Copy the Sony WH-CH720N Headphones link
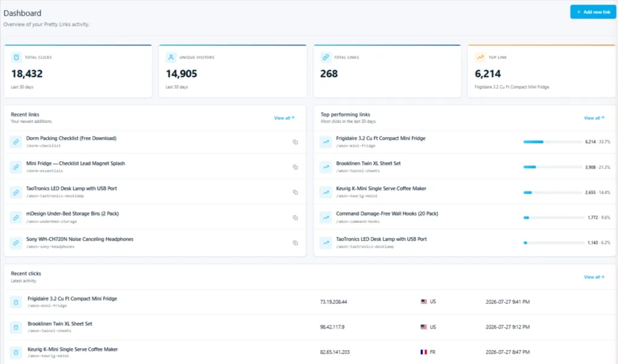The height and width of the screenshot is (364, 618). 295,243
